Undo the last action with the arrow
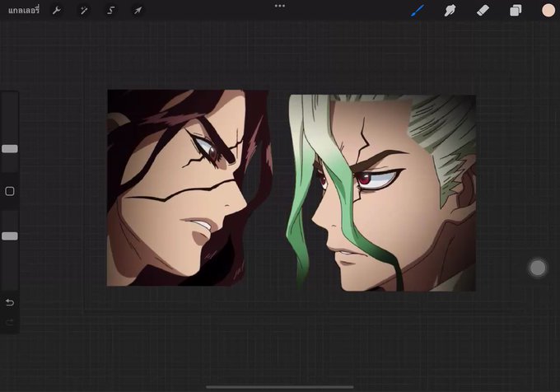The width and height of the screenshot is (560, 392). [10, 303]
